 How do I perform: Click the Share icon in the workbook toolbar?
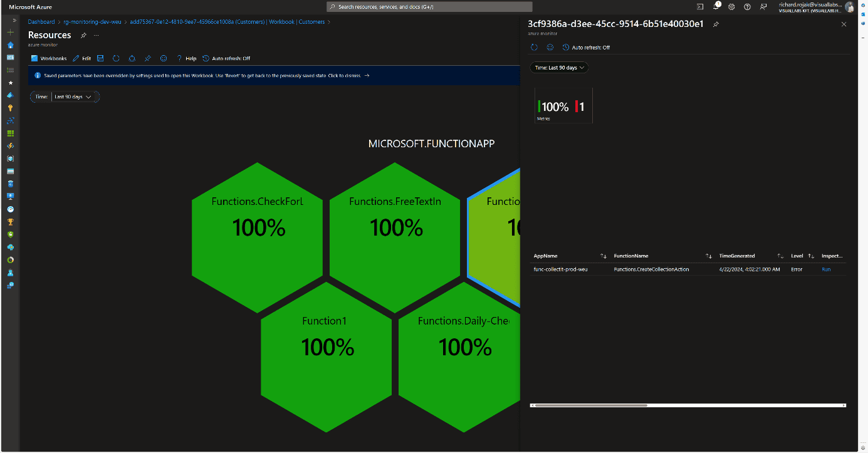click(x=132, y=58)
